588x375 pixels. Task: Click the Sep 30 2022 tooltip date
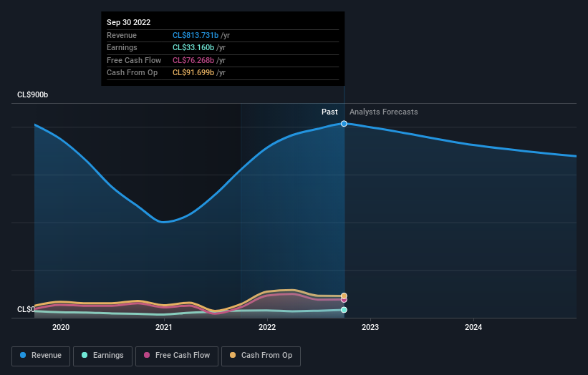click(129, 22)
